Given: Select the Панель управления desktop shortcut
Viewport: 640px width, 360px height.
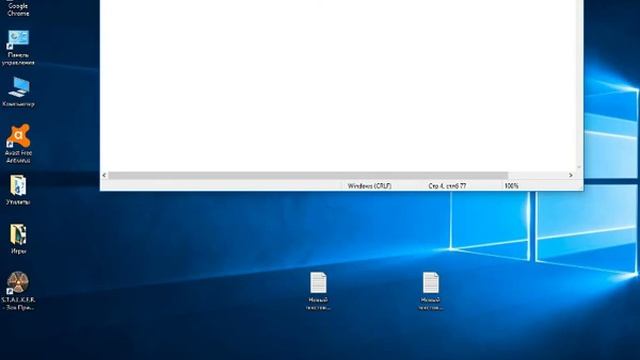Looking at the screenshot, I should click(18, 48).
